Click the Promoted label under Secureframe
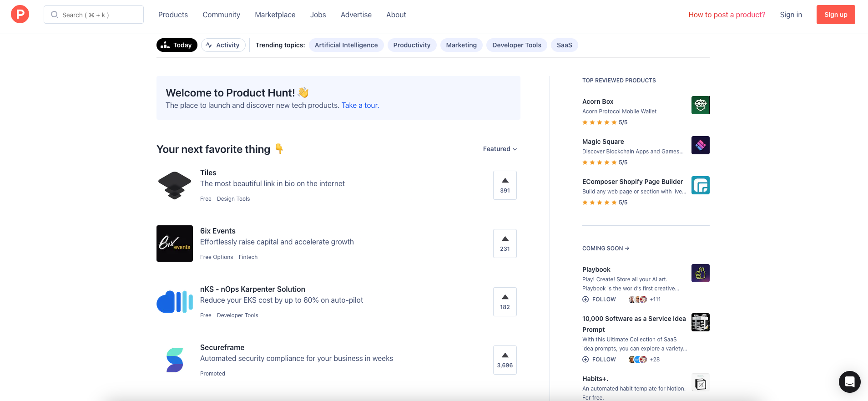This screenshot has width=868, height=401. pos(212,374)
